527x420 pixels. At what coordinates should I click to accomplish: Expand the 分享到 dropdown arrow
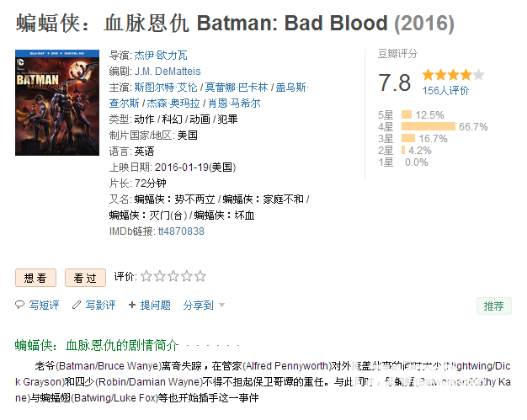221,305
